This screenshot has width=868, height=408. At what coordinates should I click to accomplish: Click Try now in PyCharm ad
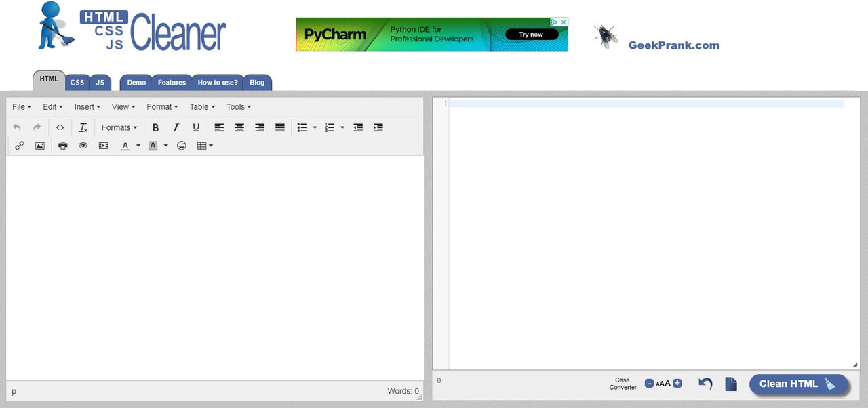pyautogui.click(x=532, y=35)
